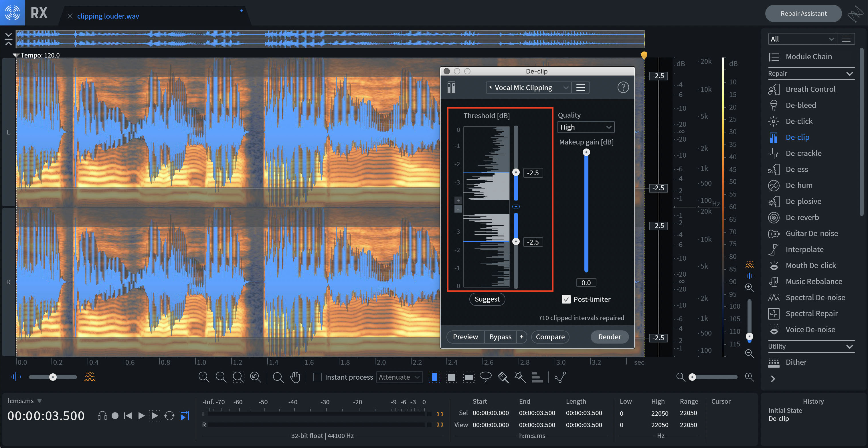Toggle the record button
The height and width of the screenshot is (448, 868).
pos(115,416)
